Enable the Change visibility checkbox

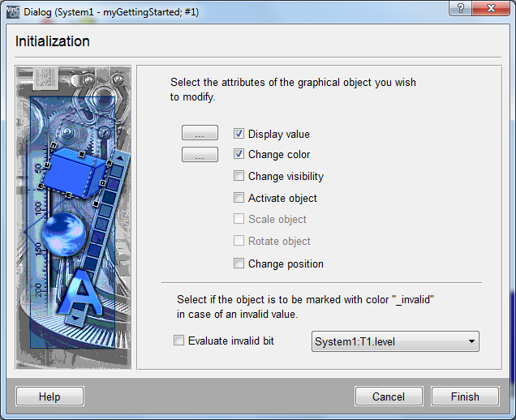[239, 176]
